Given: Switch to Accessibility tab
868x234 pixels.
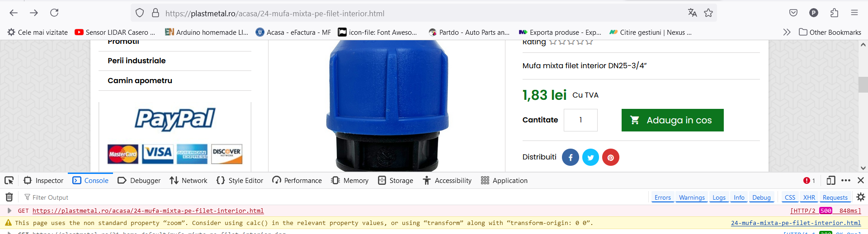Looking at the screenshot, I should (447, 180).
